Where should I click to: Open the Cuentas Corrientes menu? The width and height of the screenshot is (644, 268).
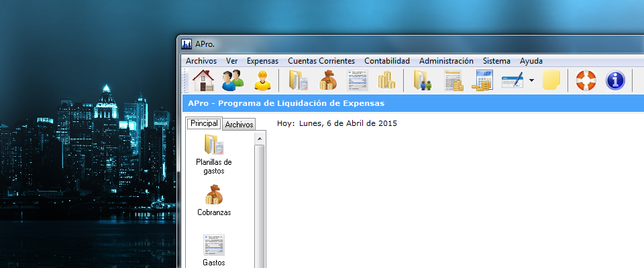click(321, 61)
